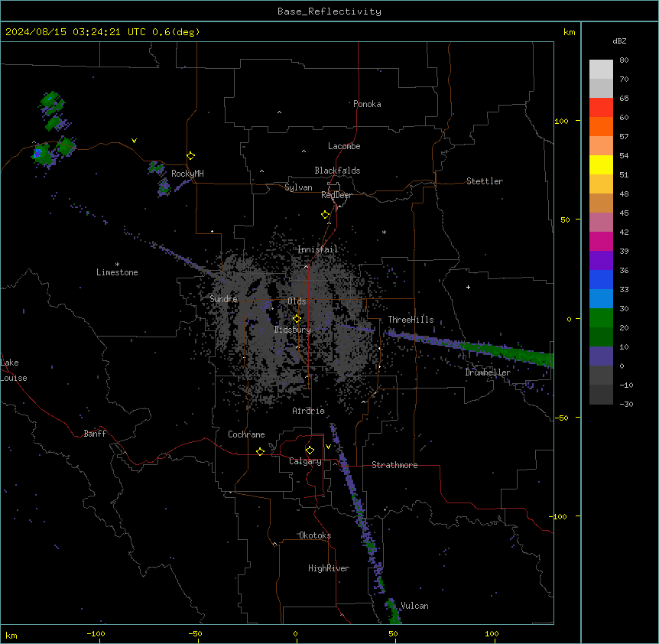
Task: Click the yellow V marker right of Calgary marker
Action: [328, 447]
